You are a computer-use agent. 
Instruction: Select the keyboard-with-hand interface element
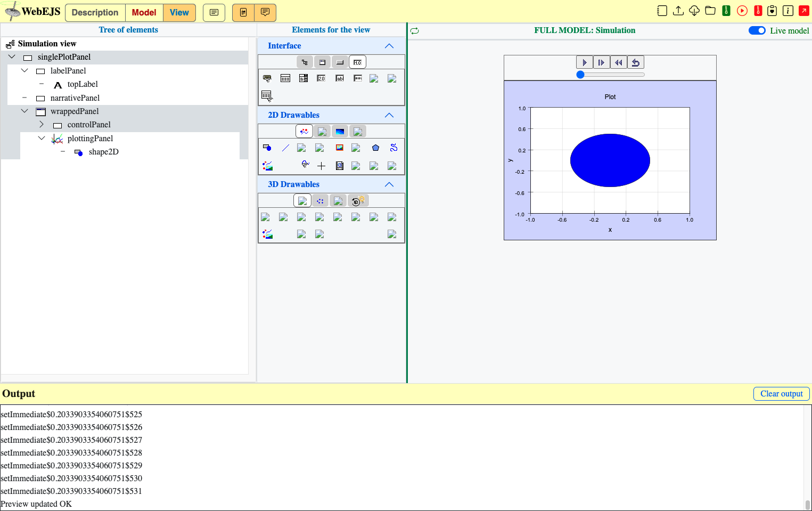point(267,78)
